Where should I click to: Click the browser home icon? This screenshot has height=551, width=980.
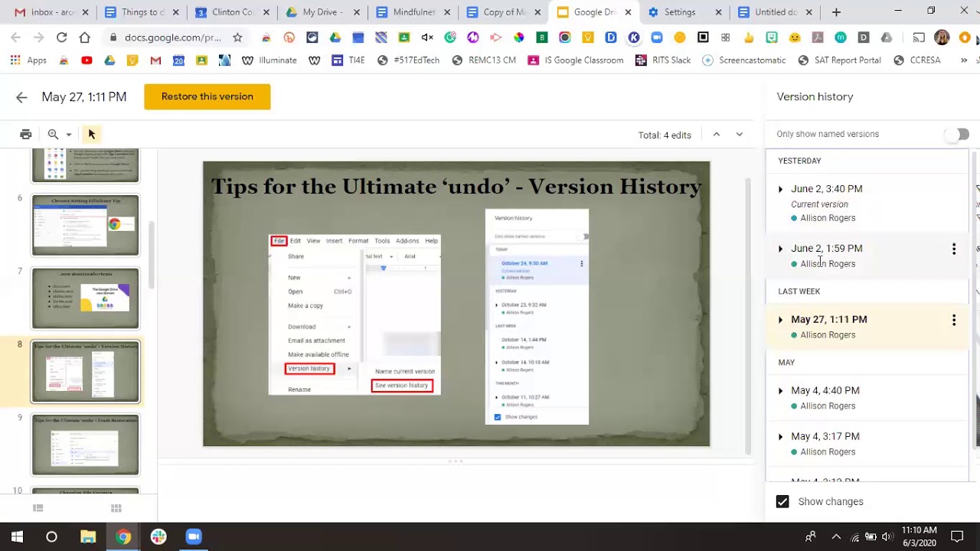pyautogui.click(x=84, y=37)
